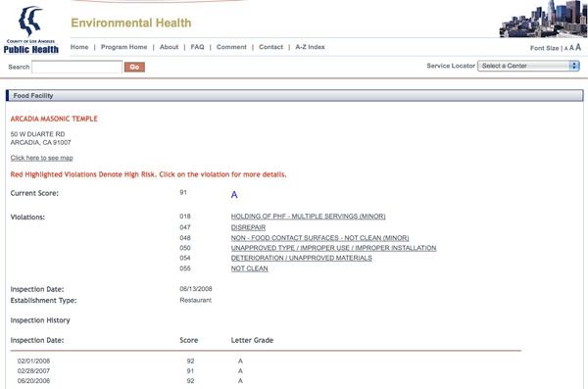The height and width of the screenshot is (389, 588).
Task: Open the Disrepair violation link
Action: [248, 227]
